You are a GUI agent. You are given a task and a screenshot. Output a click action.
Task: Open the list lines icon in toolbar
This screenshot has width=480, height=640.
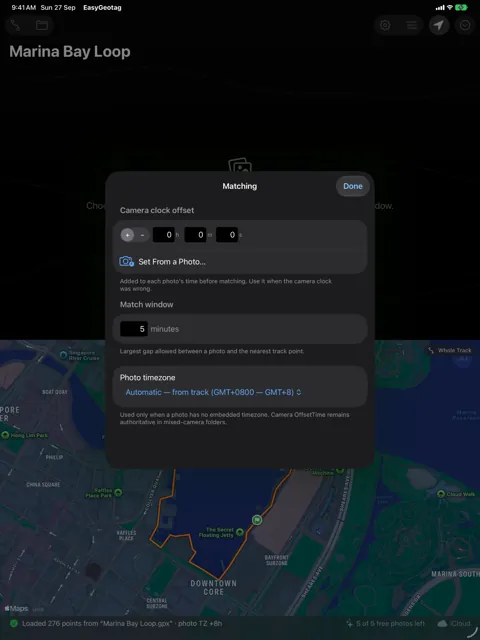pos(412,25)
